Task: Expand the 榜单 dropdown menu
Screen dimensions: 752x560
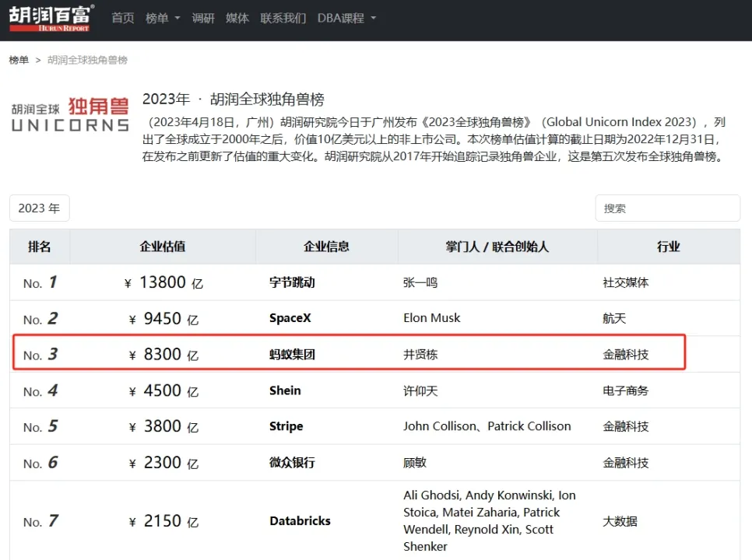Action: (x=163, y=18)
